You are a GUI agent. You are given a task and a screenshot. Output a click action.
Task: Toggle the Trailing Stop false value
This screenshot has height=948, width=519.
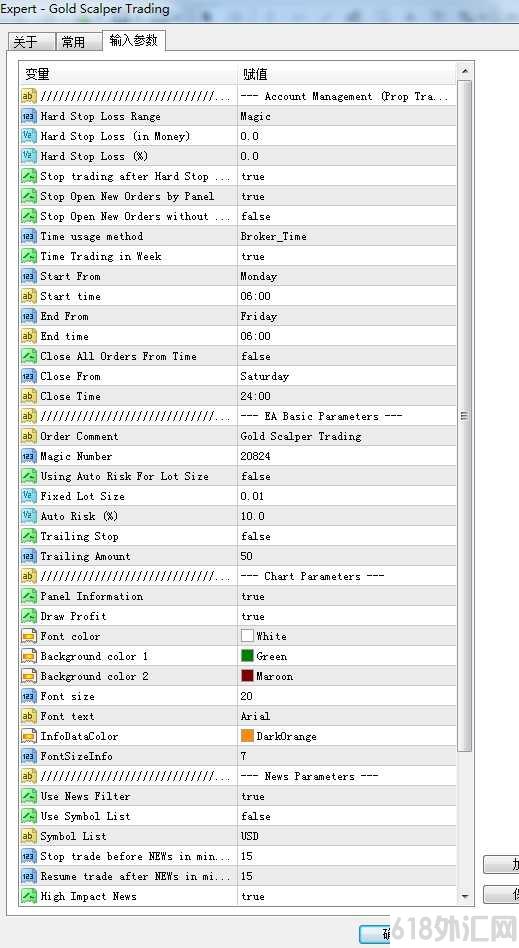click(347, 536)
